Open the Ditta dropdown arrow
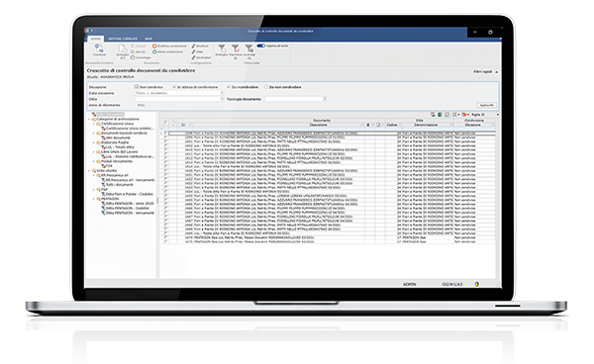The height and width of the screenshot is (364, 594). (x=222, y=99)
